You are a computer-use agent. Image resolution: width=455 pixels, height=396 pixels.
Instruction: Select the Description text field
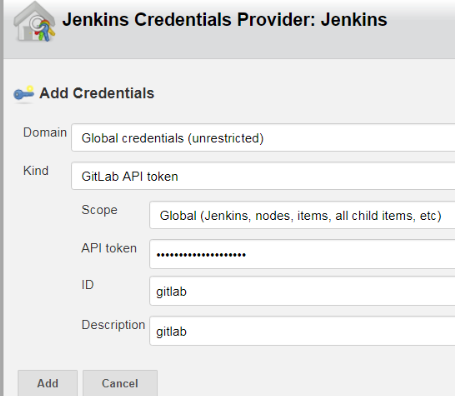(x=302, y=331)
